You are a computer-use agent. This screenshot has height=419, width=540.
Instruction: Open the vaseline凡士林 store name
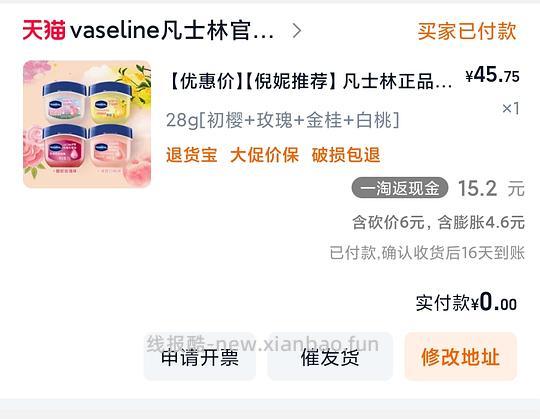point(172,31)
